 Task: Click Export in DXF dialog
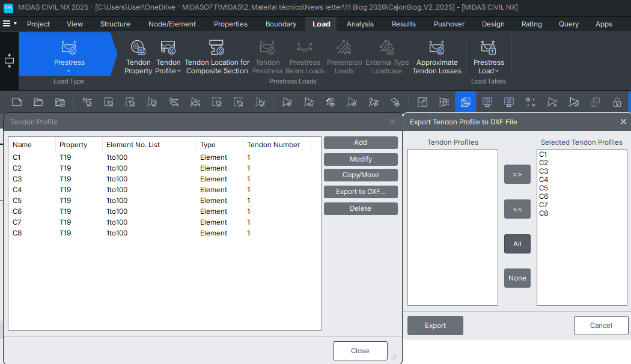click(x=435, y=326)
